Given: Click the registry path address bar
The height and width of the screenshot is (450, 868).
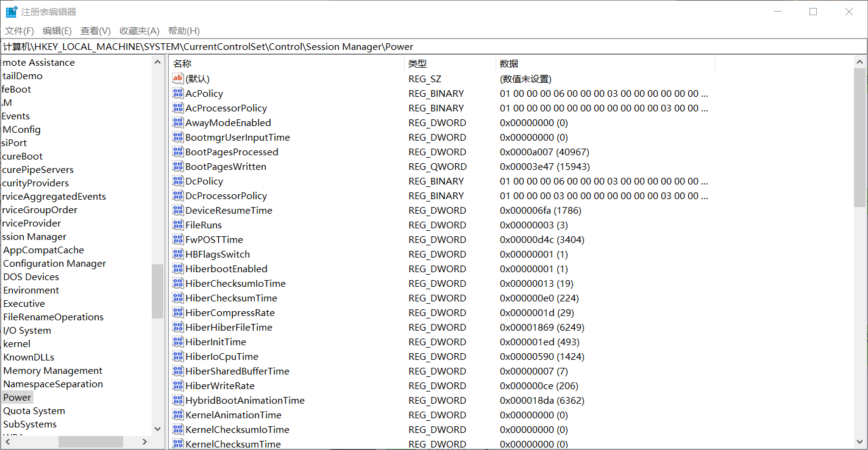Looking at the screenshot, I should click(433, 46).
